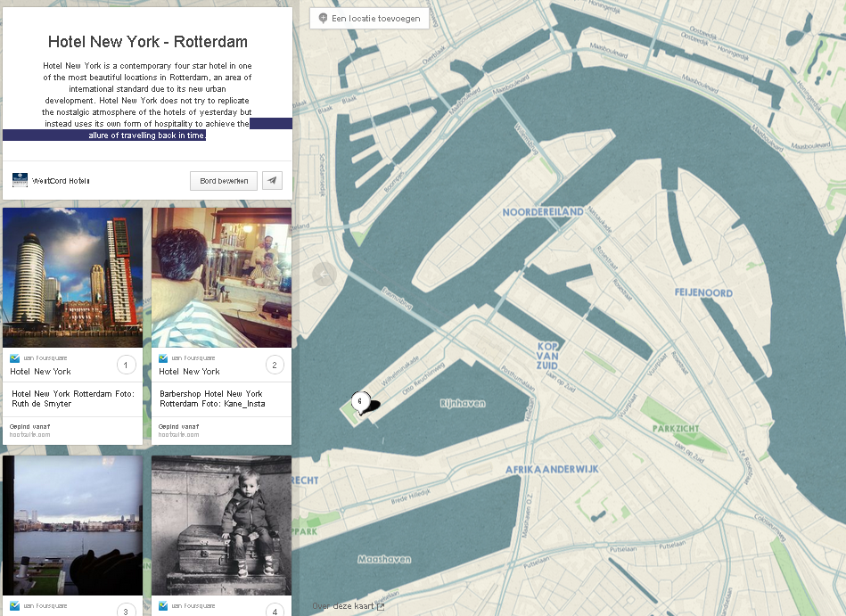Open the black-and-white child on suitcase photo
This screenshot has height=616, width=846.
pos(221,525)
